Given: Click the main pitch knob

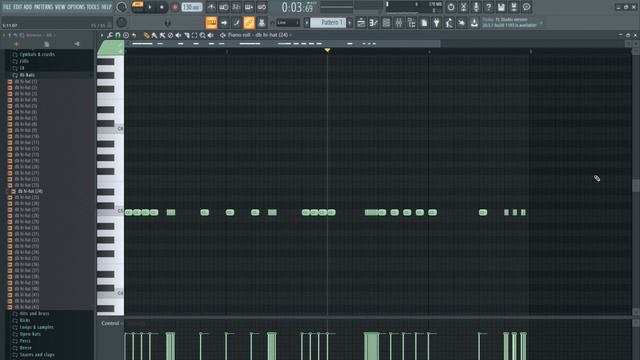Looking at the screenshot, I should pos(122,22).
